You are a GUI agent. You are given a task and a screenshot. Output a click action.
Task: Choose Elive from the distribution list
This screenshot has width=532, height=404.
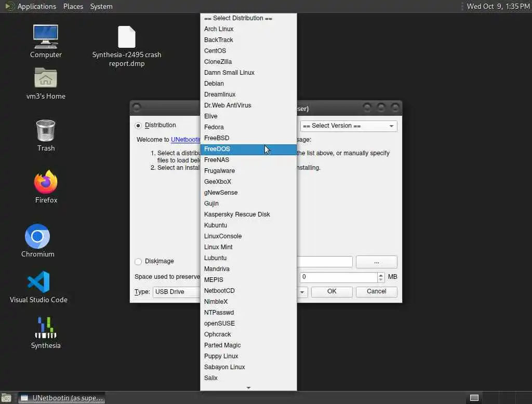pos(248,116)
